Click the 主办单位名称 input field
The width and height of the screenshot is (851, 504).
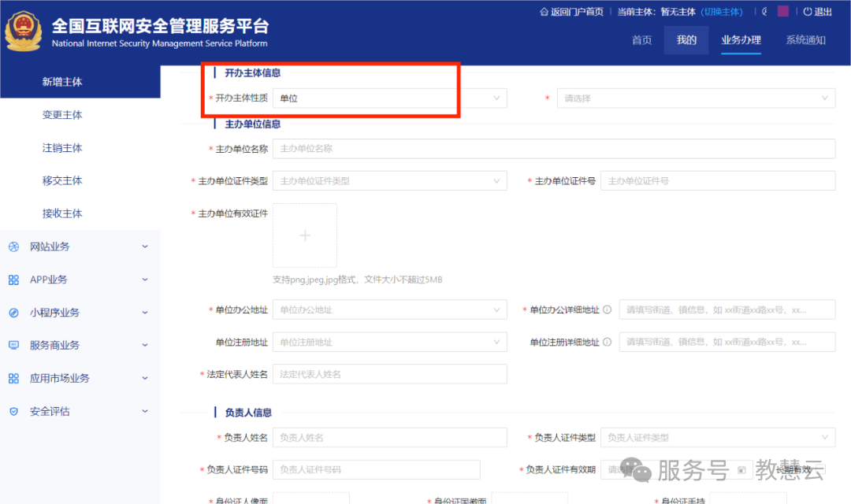[x=553, y=149]
